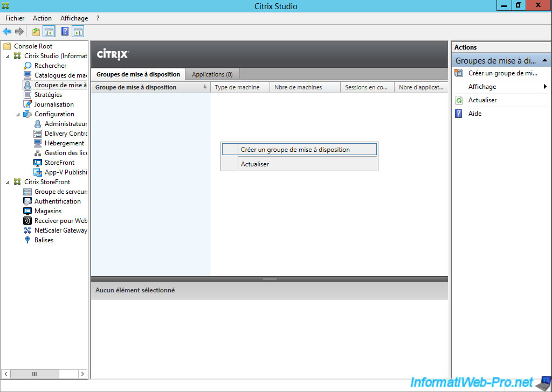
Task: Click the Journalisation icon in tree
Action: tap(27, 104)
